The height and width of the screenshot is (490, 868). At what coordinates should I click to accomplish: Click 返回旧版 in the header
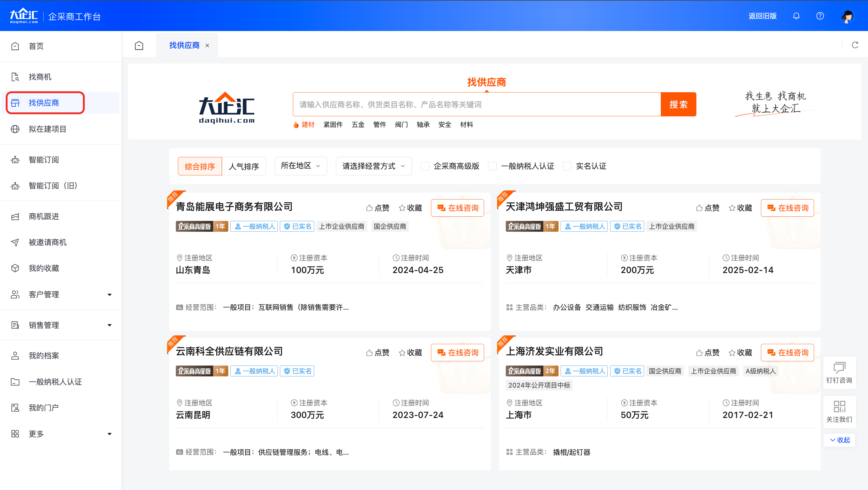point(762,16)
